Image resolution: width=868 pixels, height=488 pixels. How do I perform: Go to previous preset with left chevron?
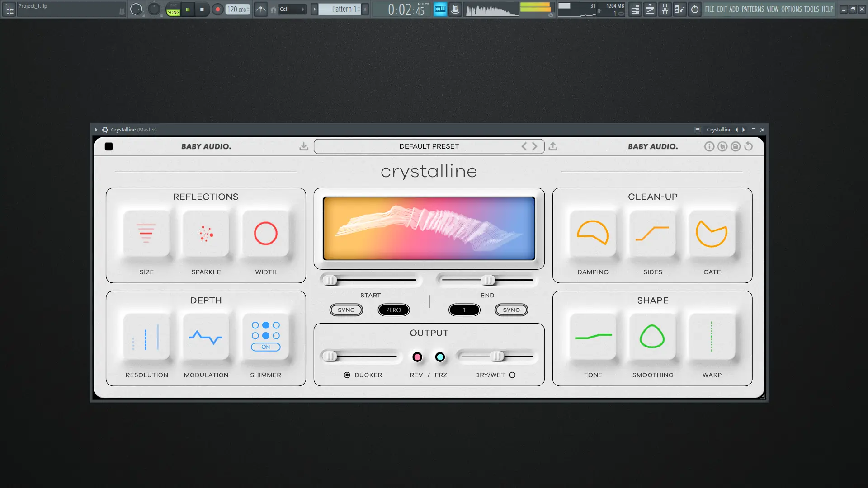(x=524, y=146)
